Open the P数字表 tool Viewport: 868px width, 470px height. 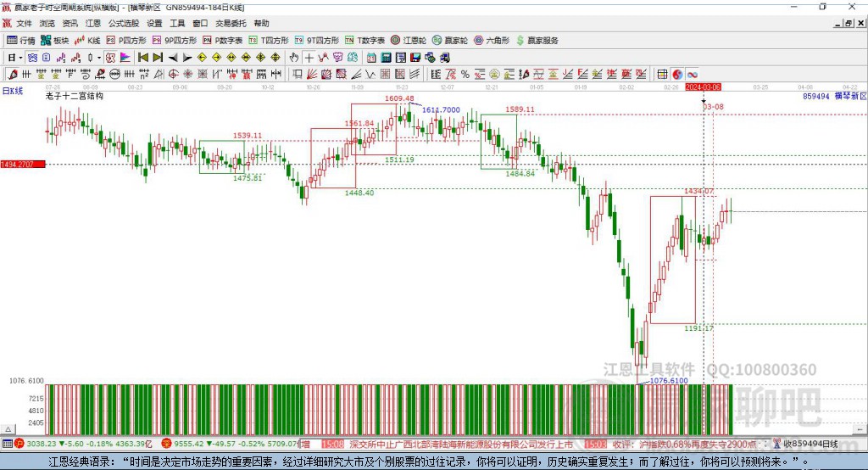223,41
